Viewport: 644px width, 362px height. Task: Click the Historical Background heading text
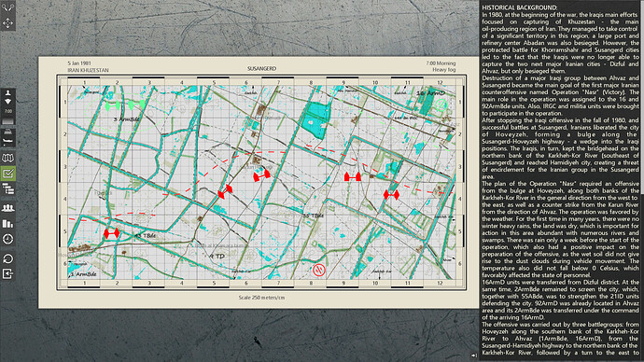519,7
